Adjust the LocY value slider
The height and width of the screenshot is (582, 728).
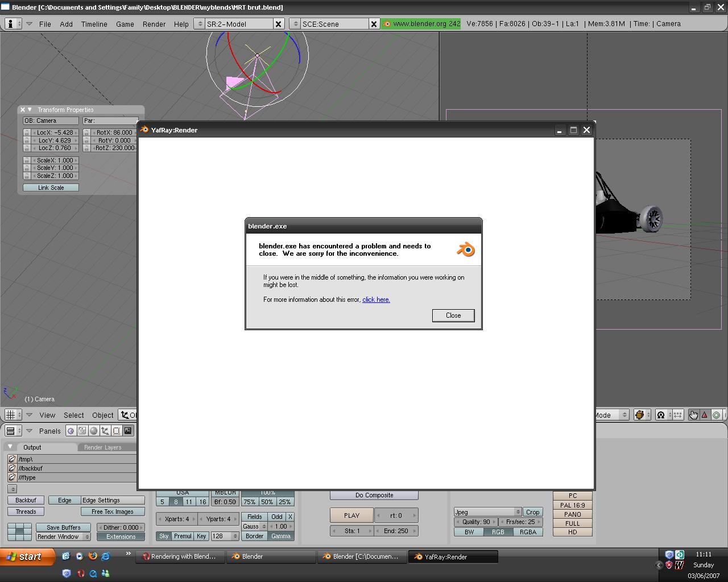(x=55, y=140)
